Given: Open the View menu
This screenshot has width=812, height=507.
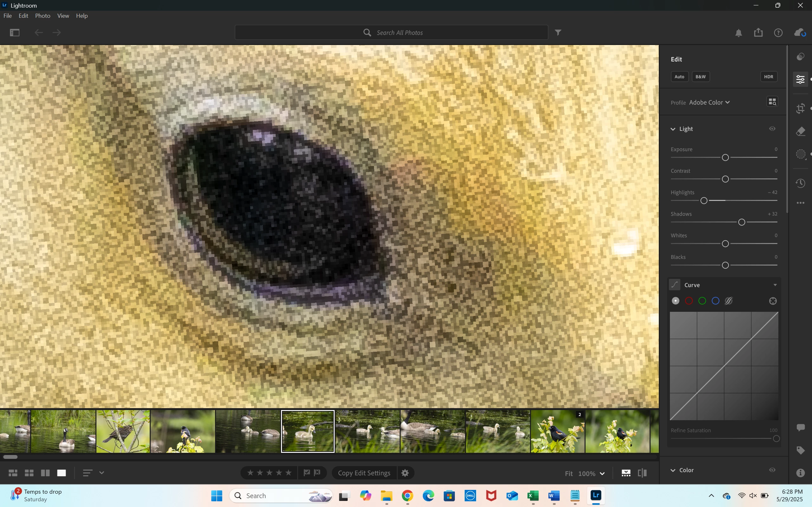Looking at the screenshot, I should (63, 16).
